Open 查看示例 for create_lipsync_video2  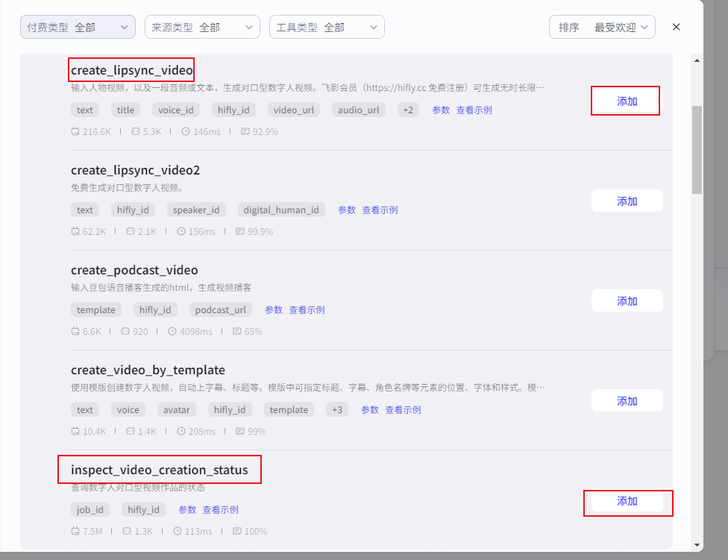point(380,210)
